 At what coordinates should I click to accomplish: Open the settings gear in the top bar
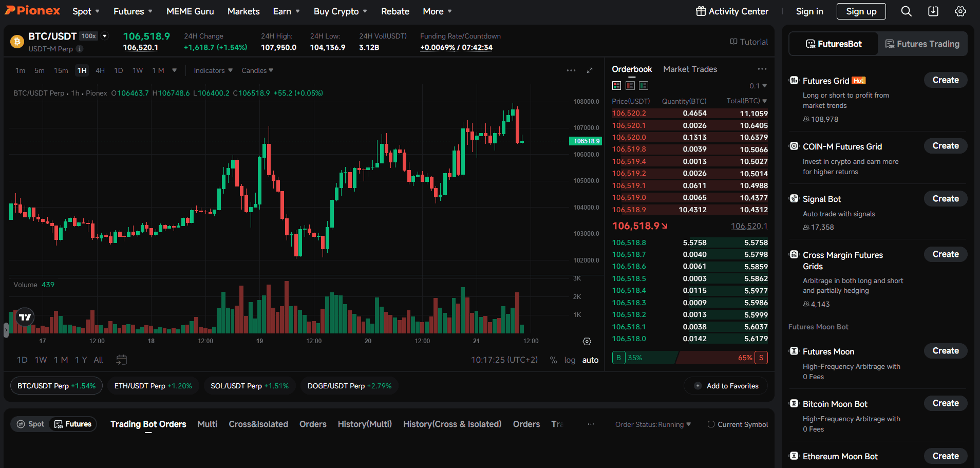coord(960,11)
